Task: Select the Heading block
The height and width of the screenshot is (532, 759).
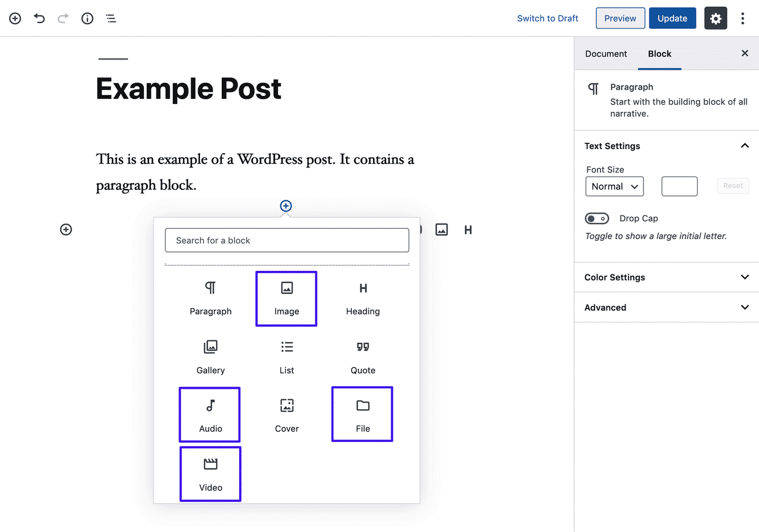Action: coord(362,297)
